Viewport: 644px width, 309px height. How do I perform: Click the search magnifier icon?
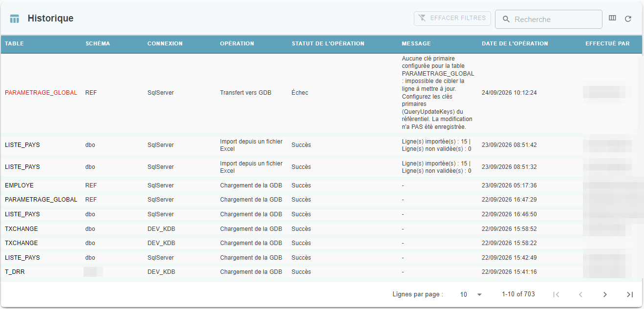coord(506,20)
